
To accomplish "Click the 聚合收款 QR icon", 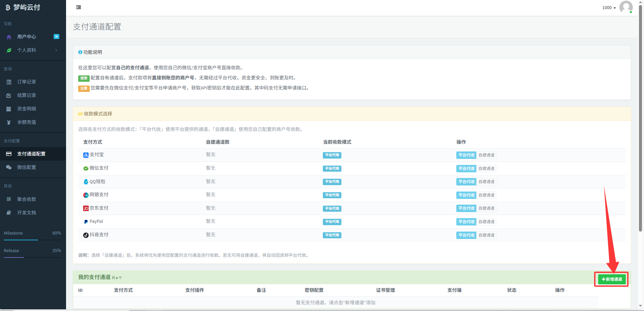I will pos(9,199).
